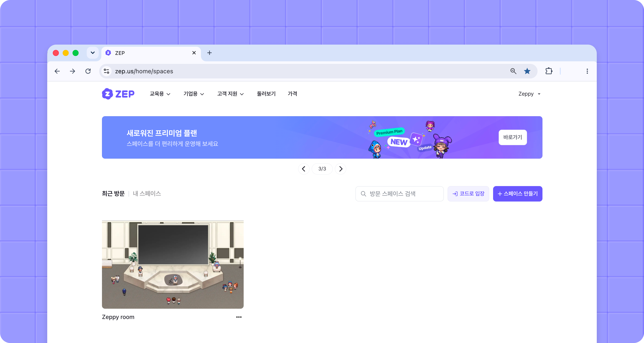Open the Chrome three-dot menu
644x343 pixels.
point(587,71)
